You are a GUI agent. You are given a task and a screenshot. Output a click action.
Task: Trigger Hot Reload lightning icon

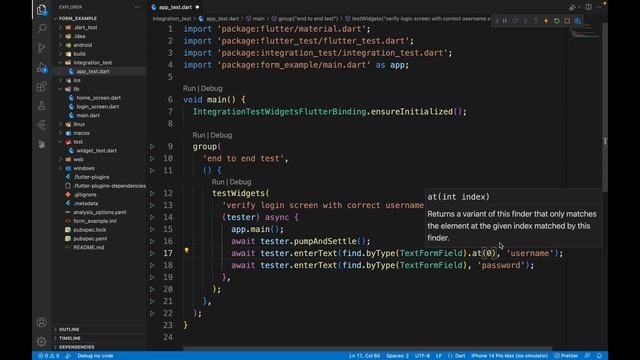(546, 21)
